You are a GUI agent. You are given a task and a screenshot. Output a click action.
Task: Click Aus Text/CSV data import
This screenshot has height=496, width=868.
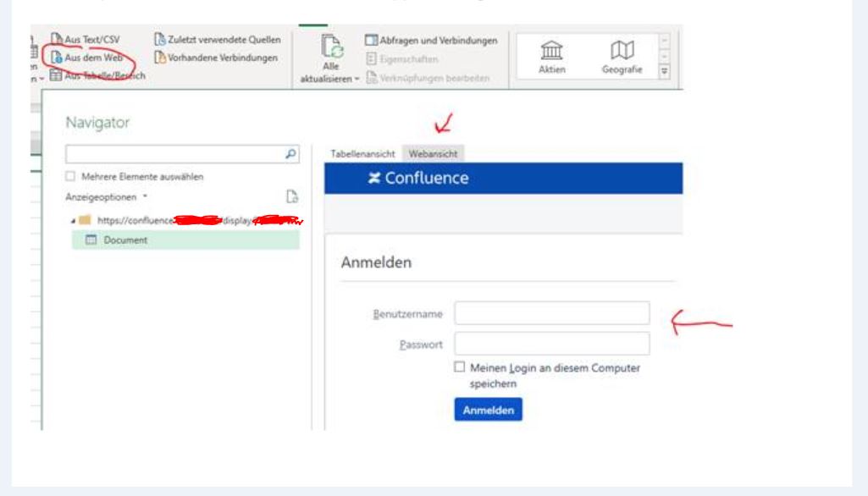tap(86, 39)
